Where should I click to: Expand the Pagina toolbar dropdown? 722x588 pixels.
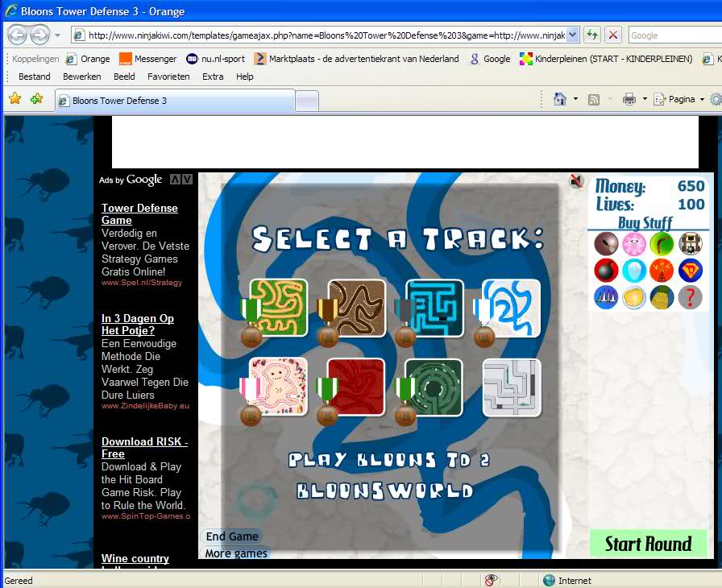point(702,100)
